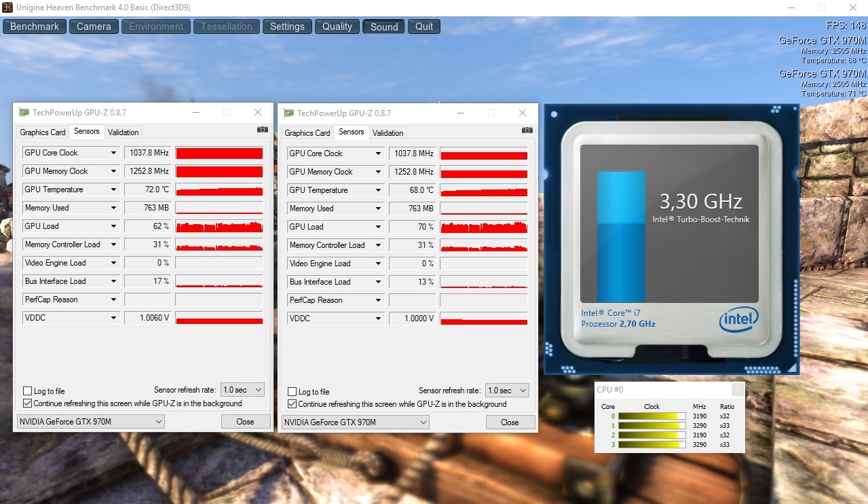Open Memory Controller Load dropdown in right GPU-Z window
868x504 pixels.
point(378,245)
